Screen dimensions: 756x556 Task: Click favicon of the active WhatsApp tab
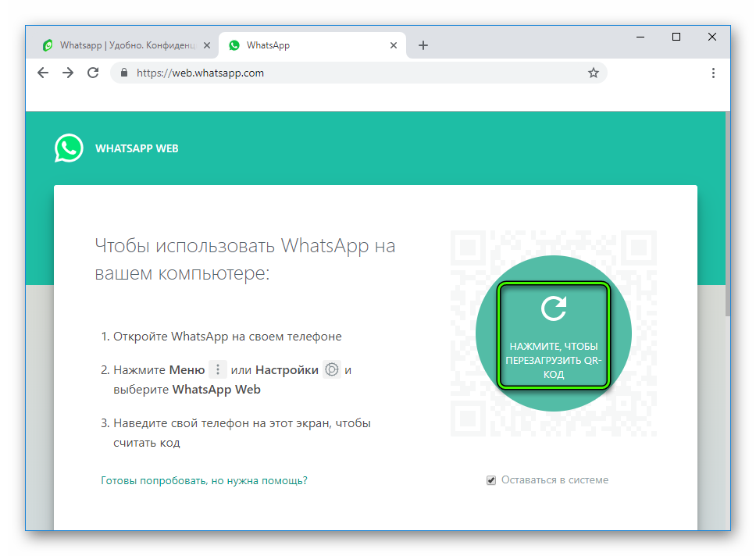[234, 45]
